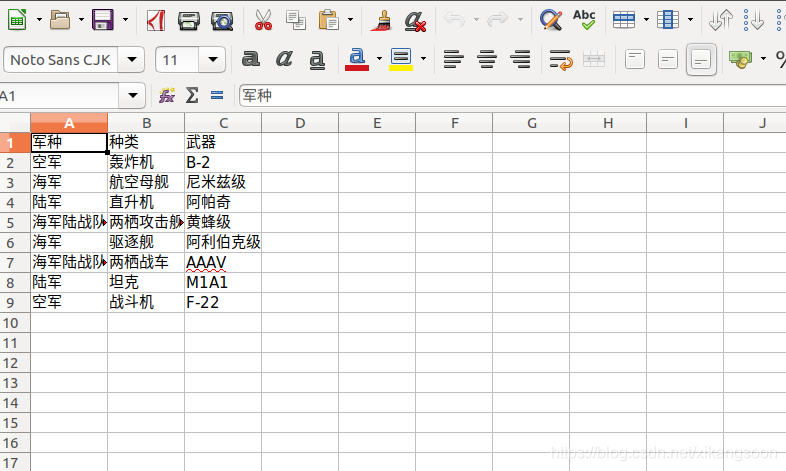This screenshot has height=471, width=786.
Task: Select the Clone Formatting paintbrush icon
Action: (381, 21)
